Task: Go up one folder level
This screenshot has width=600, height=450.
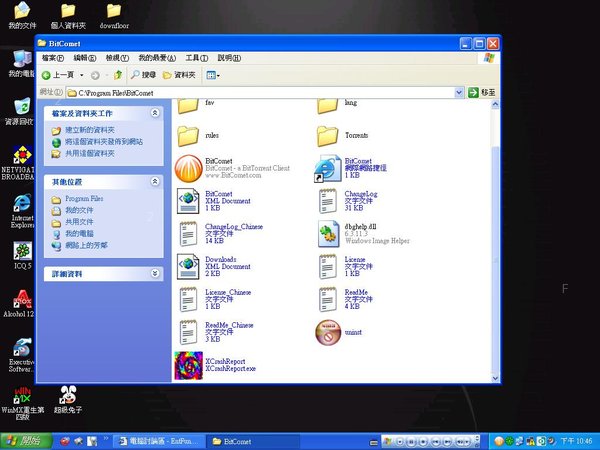Action: coord(118,75)
